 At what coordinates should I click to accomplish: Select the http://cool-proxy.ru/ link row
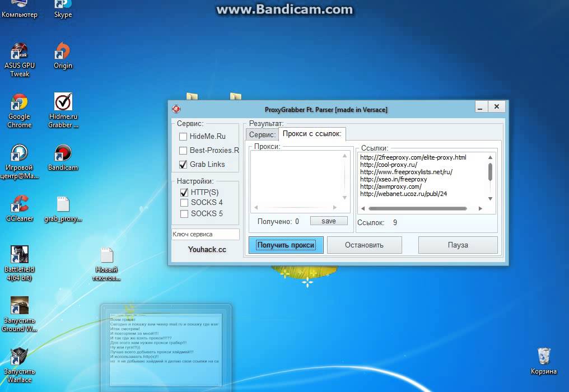click(389, 165)
